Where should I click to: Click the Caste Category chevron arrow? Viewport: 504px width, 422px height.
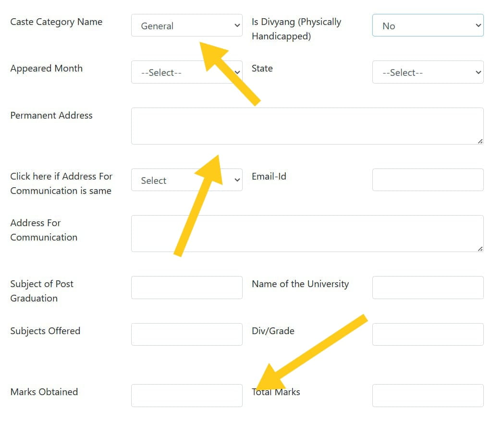coord(237,25)
